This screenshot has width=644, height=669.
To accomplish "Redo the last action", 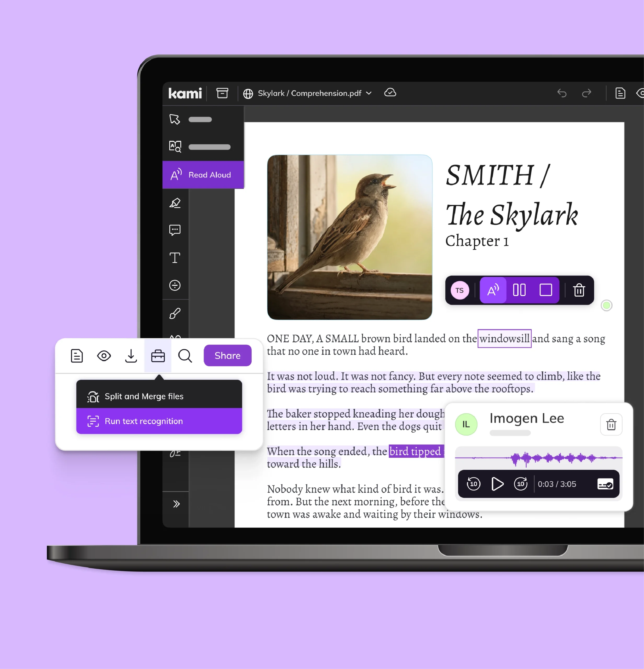I will tap(586, 93).
